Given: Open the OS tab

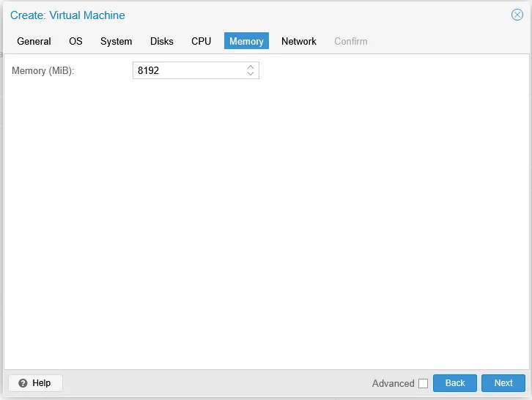Looking at the screenshot, I should pos(75,41).
